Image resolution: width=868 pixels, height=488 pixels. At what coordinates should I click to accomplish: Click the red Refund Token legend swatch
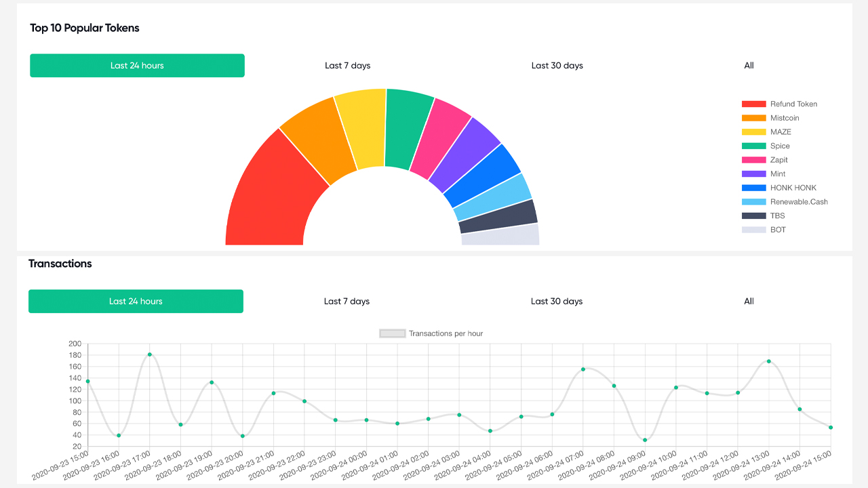[x=753, y=104]
